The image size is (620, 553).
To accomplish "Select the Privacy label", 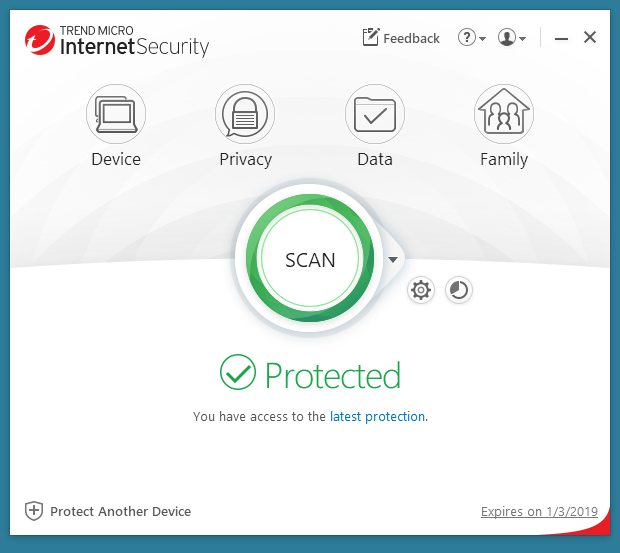I will tap(245, 159).
